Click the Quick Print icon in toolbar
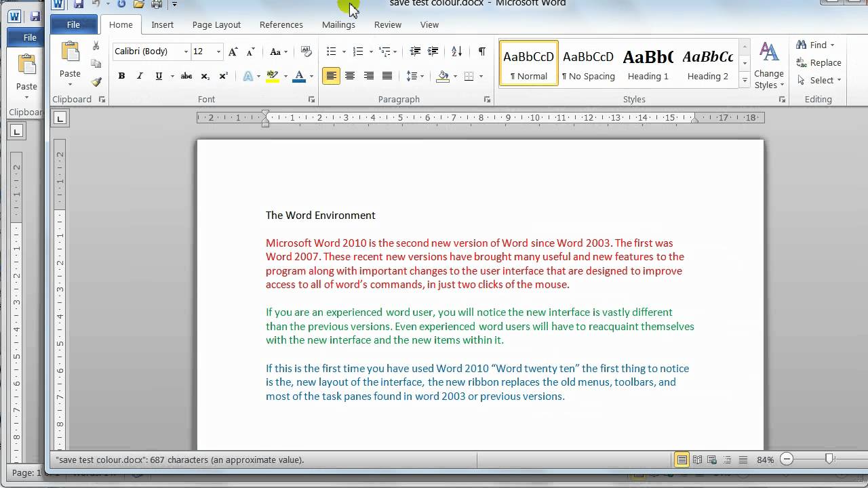The width and height of the screenshot is (868, 488). pyautogui.click(x=157, y=4)
